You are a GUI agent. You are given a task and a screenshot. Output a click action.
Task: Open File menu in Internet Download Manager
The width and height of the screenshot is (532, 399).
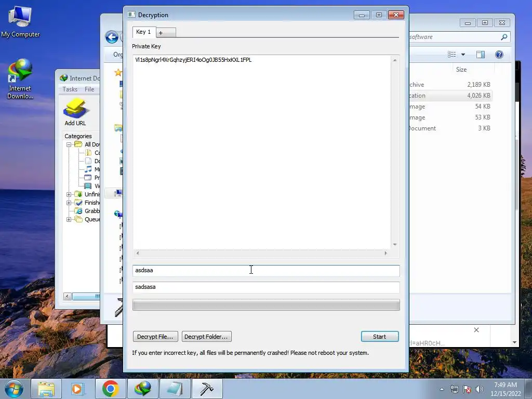[x=89, y=89]
